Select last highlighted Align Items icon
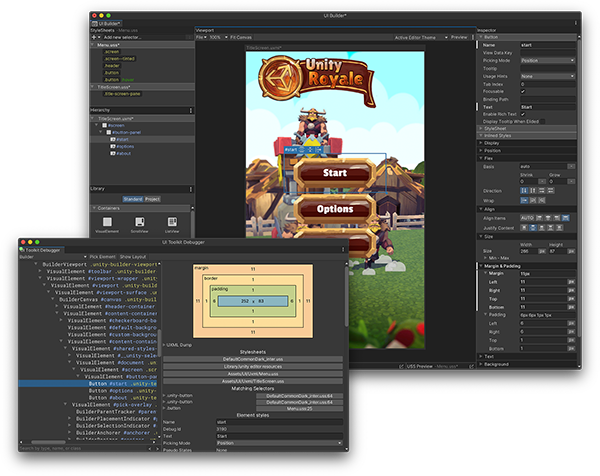 point(566,218)
